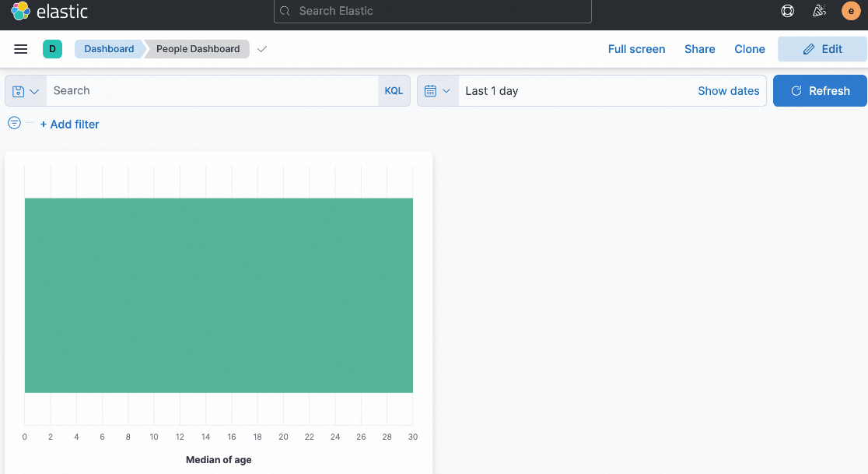
Task: Click the green D space avatar
Action: point(52,49)
